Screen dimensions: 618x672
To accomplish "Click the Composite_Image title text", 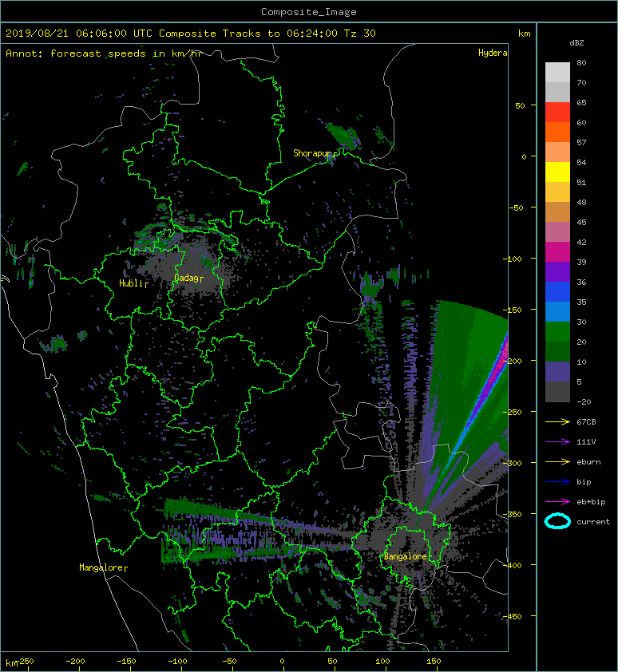I will coord(309,11).
